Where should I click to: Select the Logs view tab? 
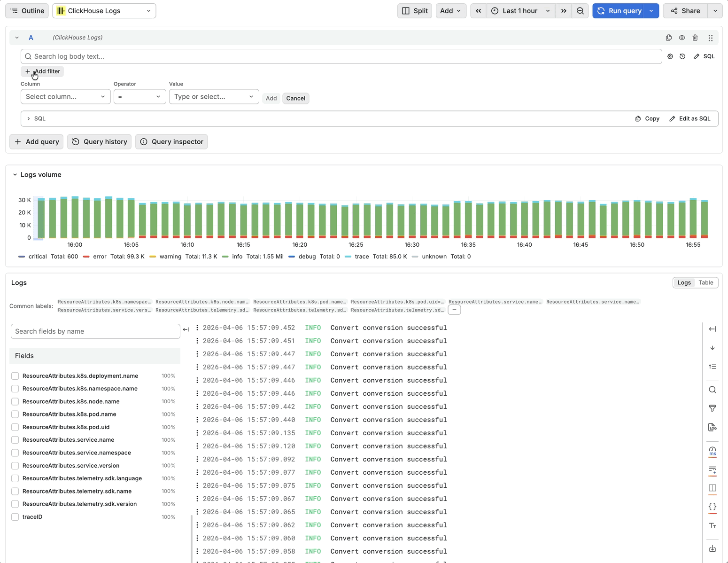click(x=684, y=282)
